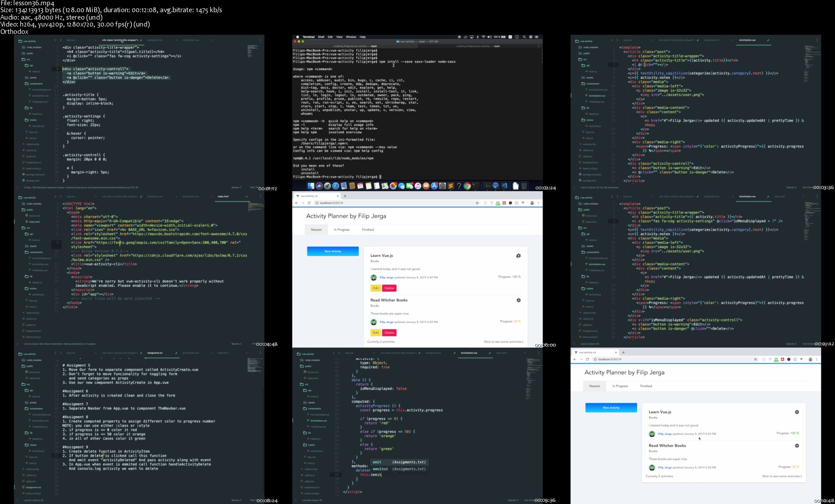Viewport: 835px width, 504px height.
Task: Open App Store from the Dock in terminal frame
Action: click(x=434, y=186)
